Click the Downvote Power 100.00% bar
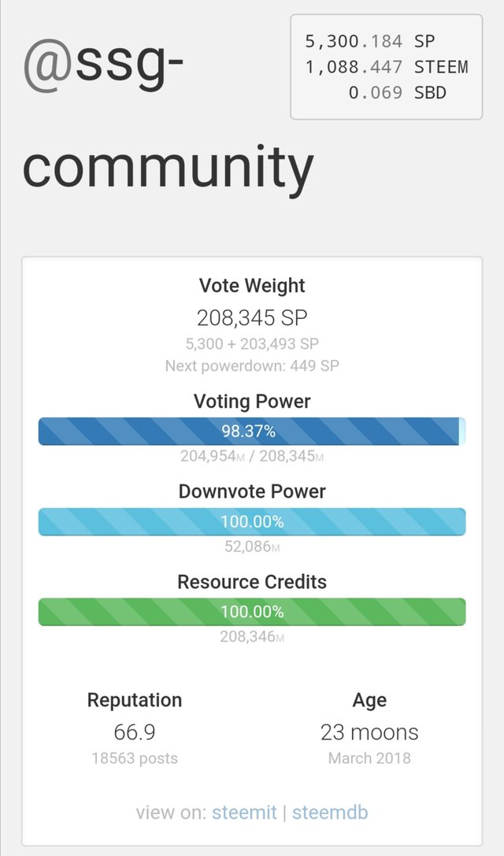The image size is (504, 856). click(252, 521)
